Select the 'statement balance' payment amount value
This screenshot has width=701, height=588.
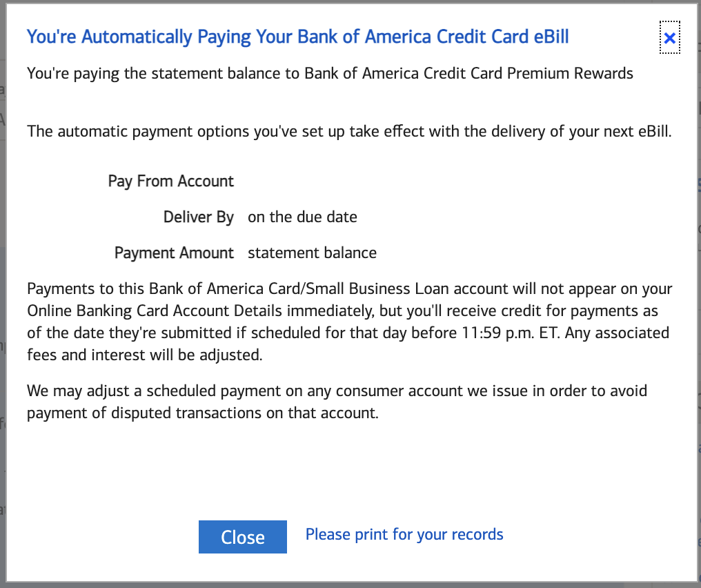click(x=312, y=253)
